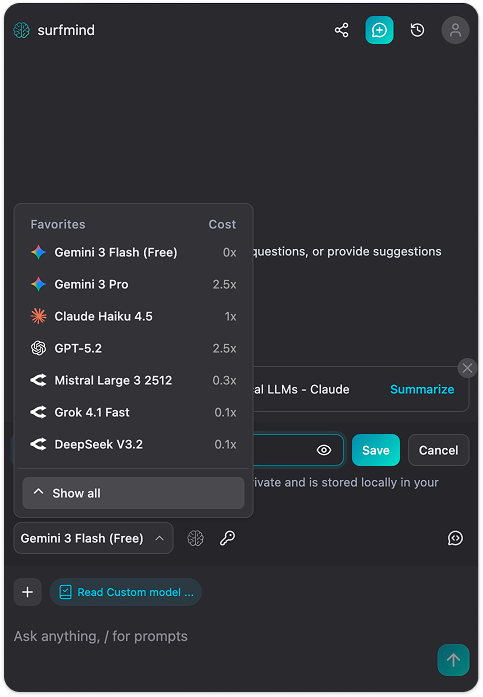Select Gemini 3 Pro model
483x697 pixels.
click(x=133, y=284)
